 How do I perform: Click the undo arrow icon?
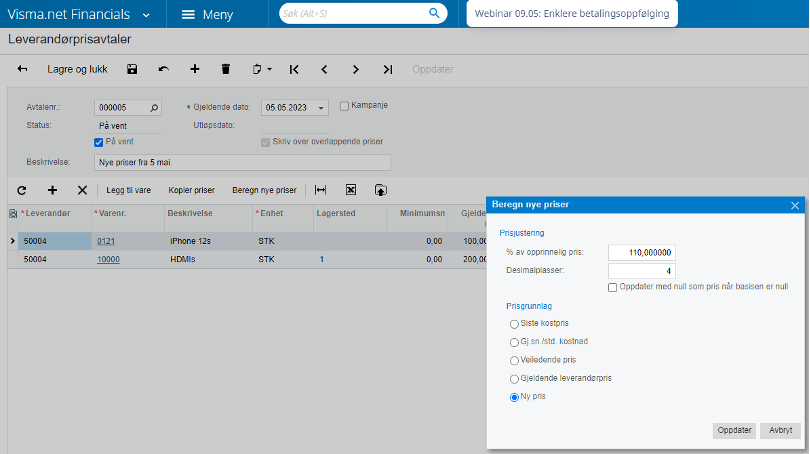163,69
